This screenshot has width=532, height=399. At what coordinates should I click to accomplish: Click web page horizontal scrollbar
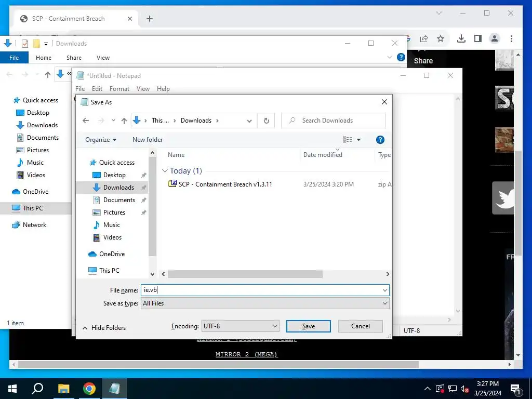[x=219, y=364]
